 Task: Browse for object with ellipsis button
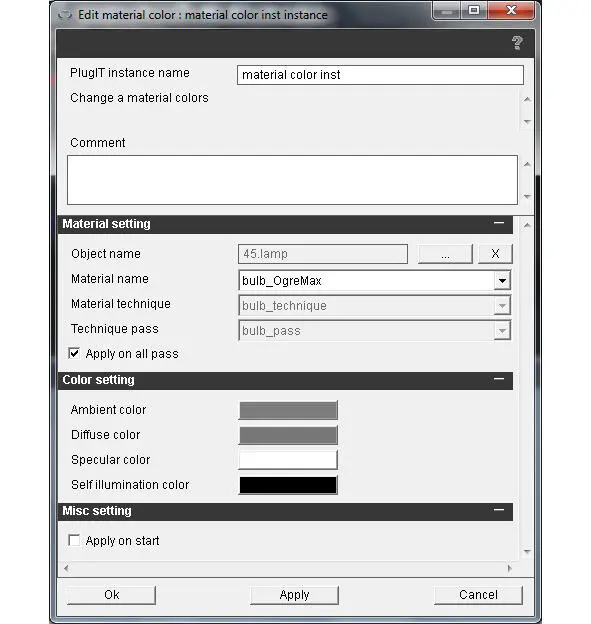tap(445, 254)
